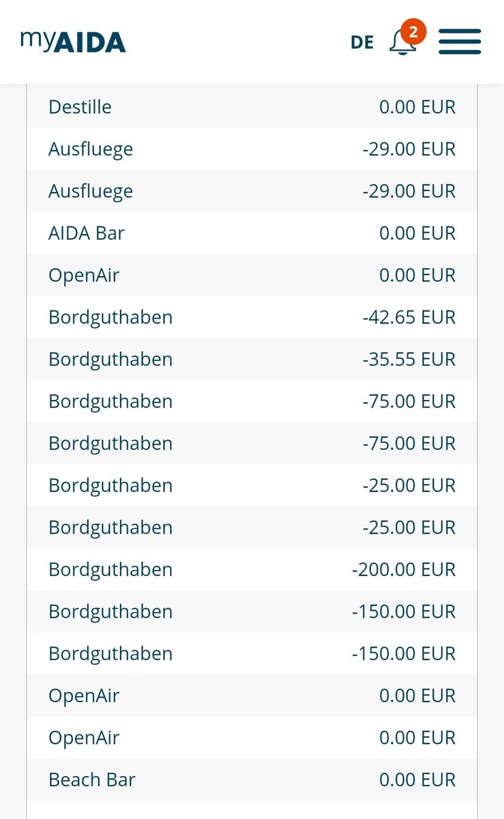Select the Beach Bar entry label
This screenshot has height=819, width=504.
pos(92,779)
